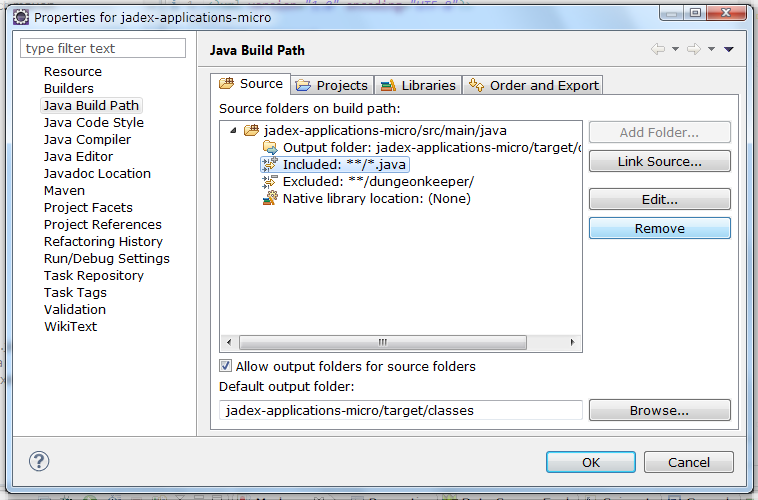The image size is (758, 500).
Task: Open the view menu dropdown triangle
Action: [x=729, y=49]
